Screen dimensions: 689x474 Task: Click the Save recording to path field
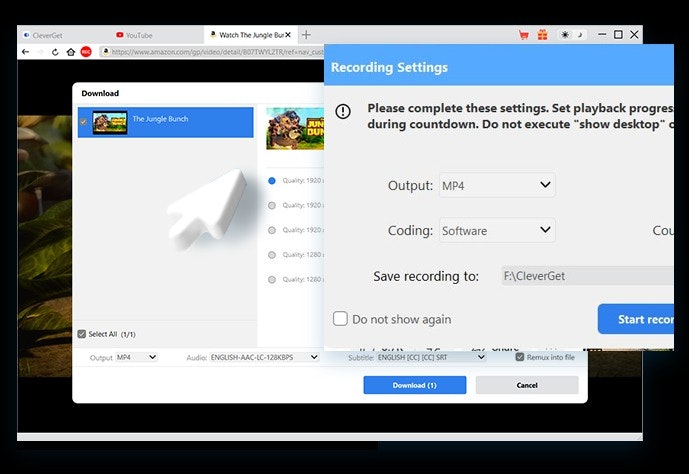(587, 276)
